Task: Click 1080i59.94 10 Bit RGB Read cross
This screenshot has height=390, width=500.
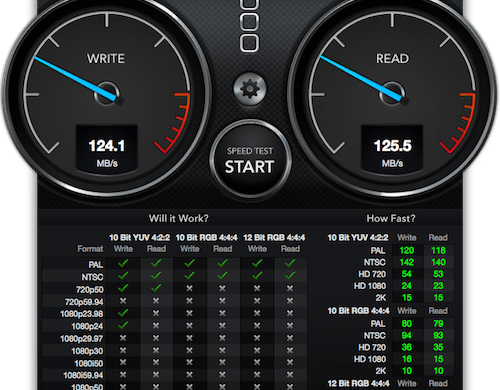Action: [x=222, y=375]
